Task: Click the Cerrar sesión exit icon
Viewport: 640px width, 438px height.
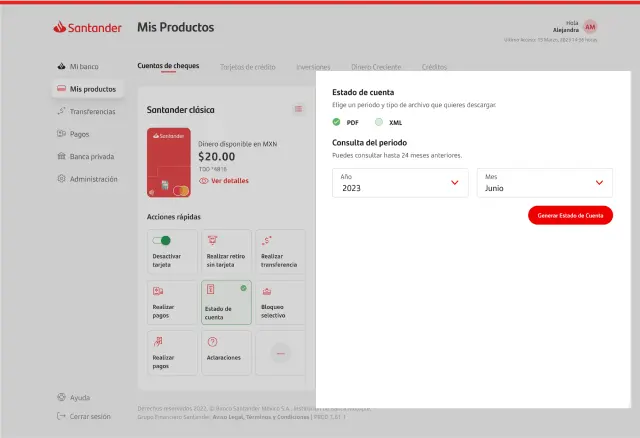Action: tap(61, 416)
